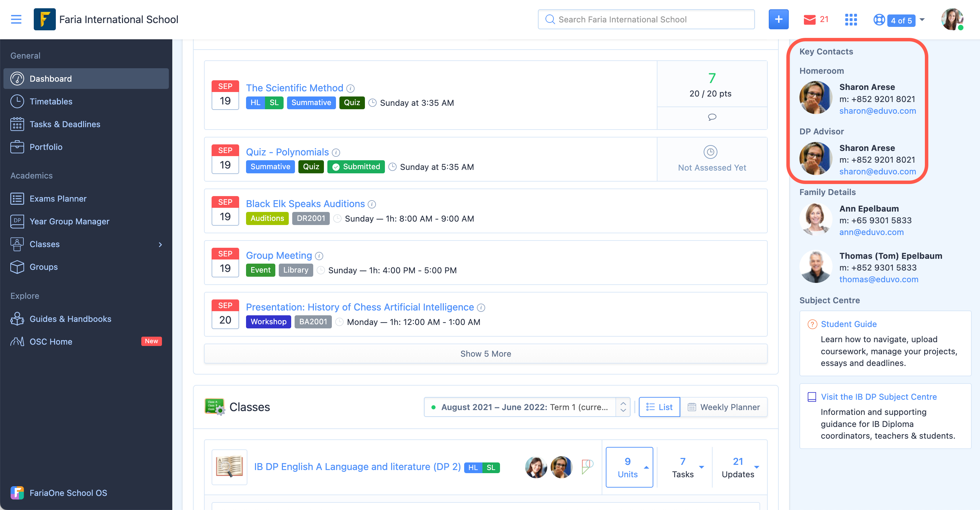The image size is (980, 510).
Task: Expand the 21 Updates dropdown
Action: point(740,467)
